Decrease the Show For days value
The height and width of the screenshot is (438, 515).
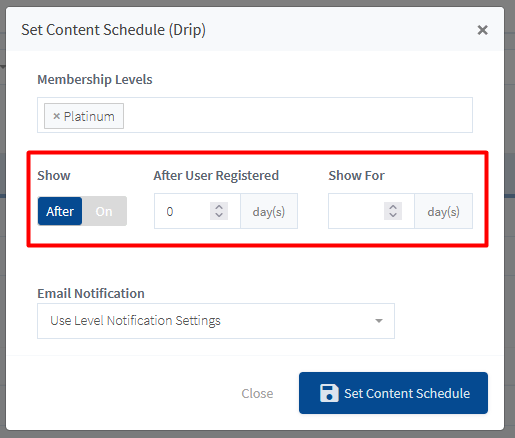393,215
